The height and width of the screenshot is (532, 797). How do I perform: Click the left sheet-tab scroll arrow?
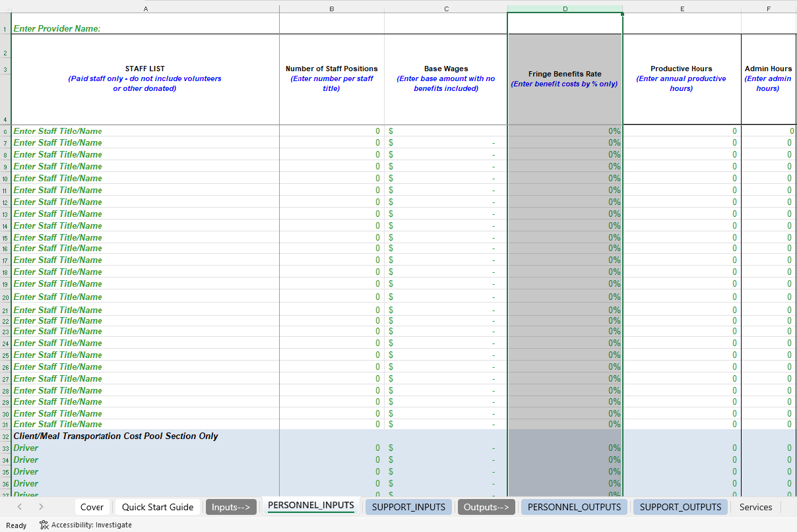(19, 507)
